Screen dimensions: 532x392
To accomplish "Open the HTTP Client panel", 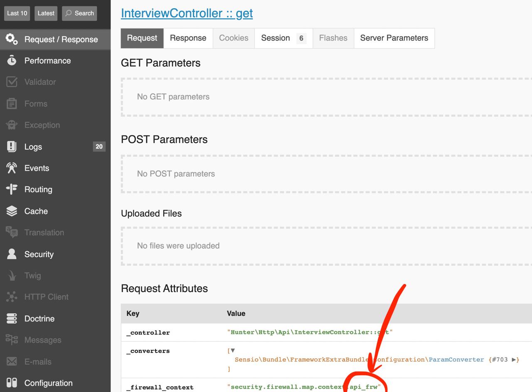I will tap(55, 297).
